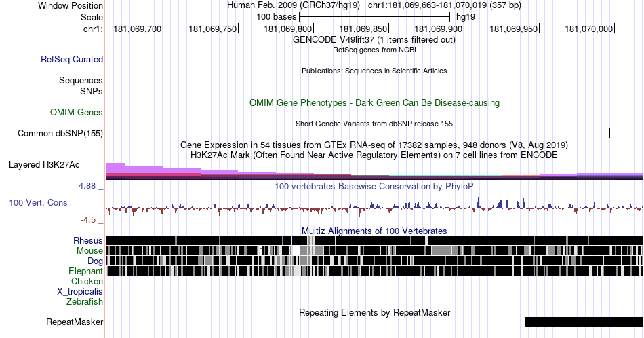
Task: Click the Mouse alignment bar
Action: click(374, 250)
